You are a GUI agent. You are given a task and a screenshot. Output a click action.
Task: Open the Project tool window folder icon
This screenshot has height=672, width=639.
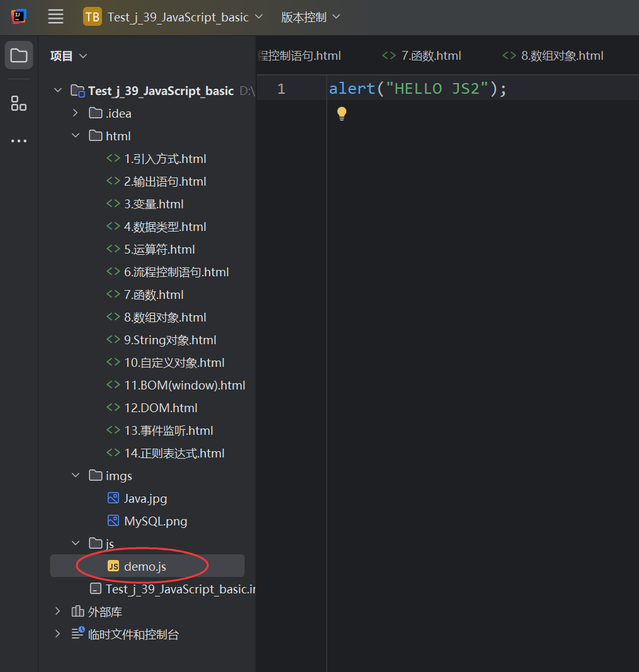18,55
